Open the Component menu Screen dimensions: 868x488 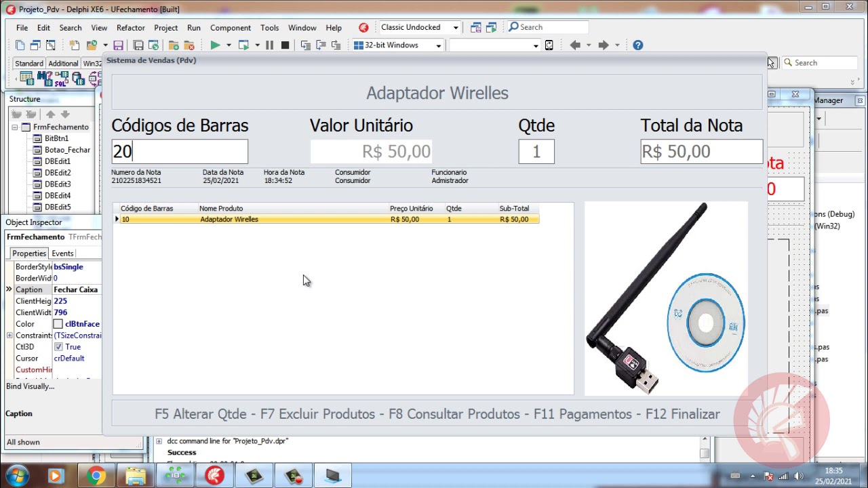[x=231, y=28]
